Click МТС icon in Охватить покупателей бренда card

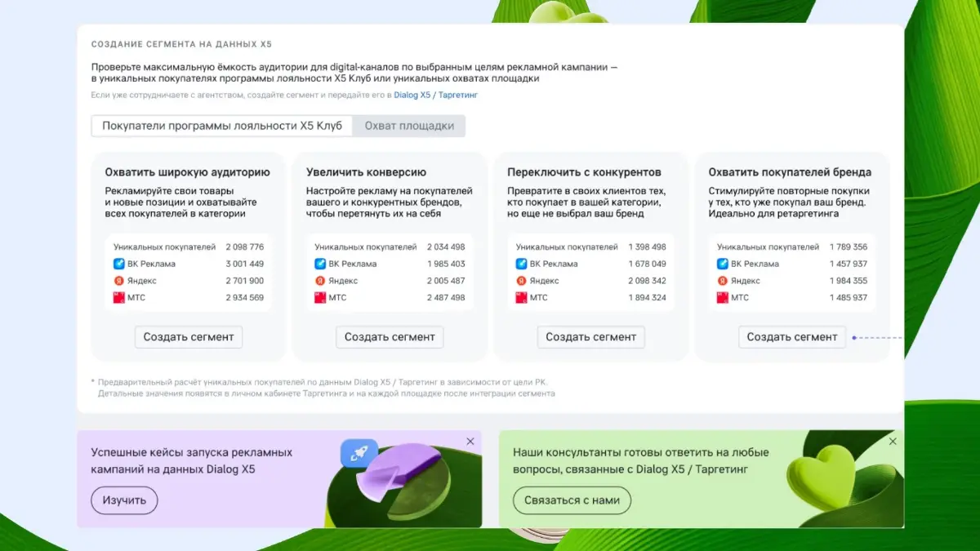click(x=723, y=298)
